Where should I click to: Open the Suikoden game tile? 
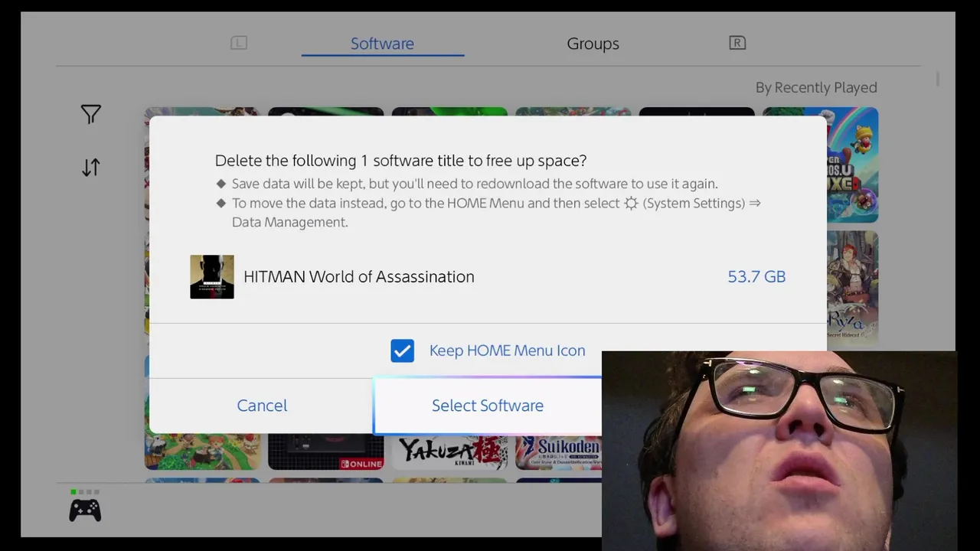click(558, 452)
